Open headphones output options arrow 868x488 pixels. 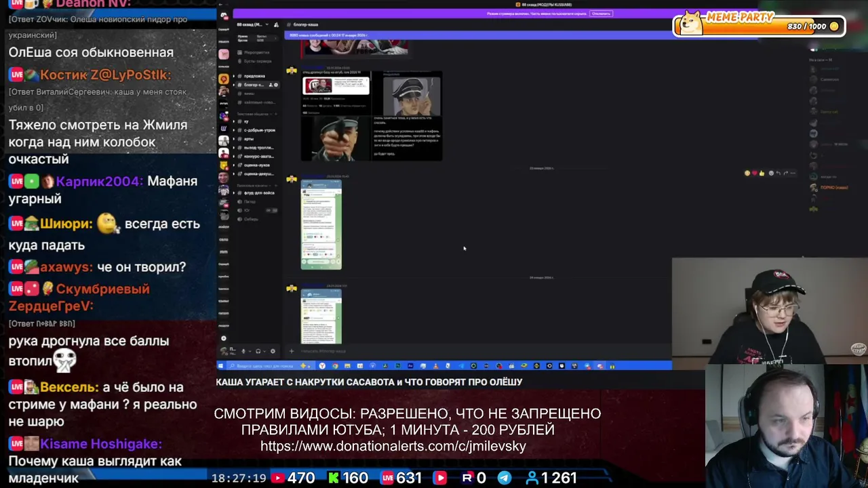(x=264, y=351)
